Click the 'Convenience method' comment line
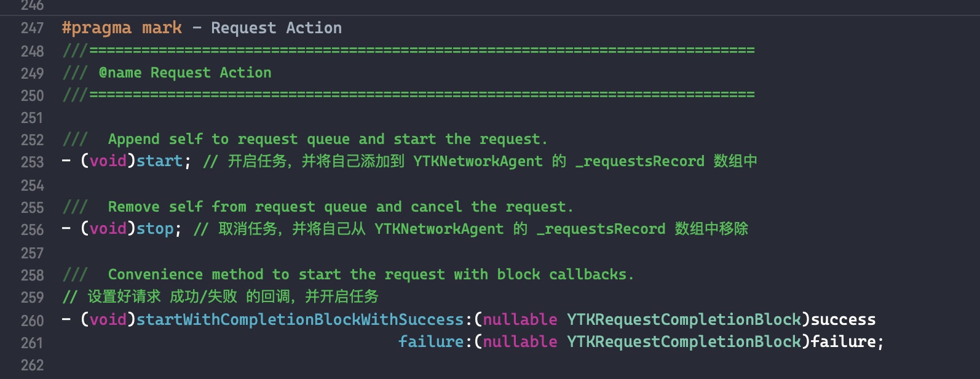Screen dimensions: 980x379 click(x=370, y=274)
